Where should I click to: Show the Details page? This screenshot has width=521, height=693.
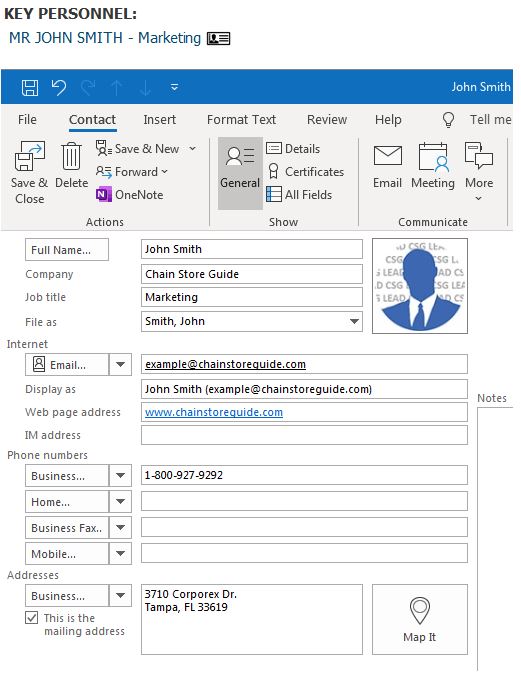[x=293, y=148]
